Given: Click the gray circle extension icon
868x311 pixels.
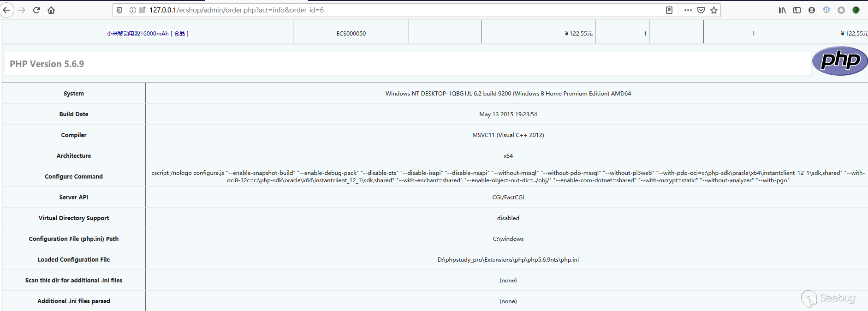Looking at the screenshot, I should point(841,10).
